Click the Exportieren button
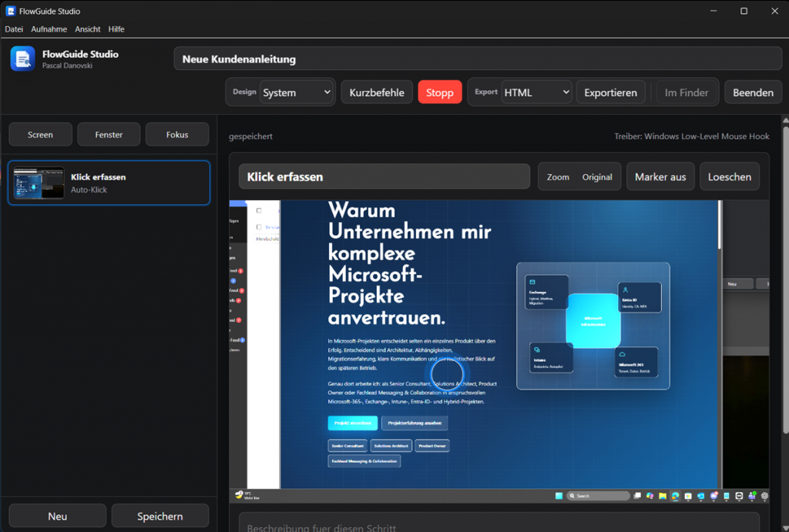The width and height of the screenshot is (789, 532). (x=610, y=92)
